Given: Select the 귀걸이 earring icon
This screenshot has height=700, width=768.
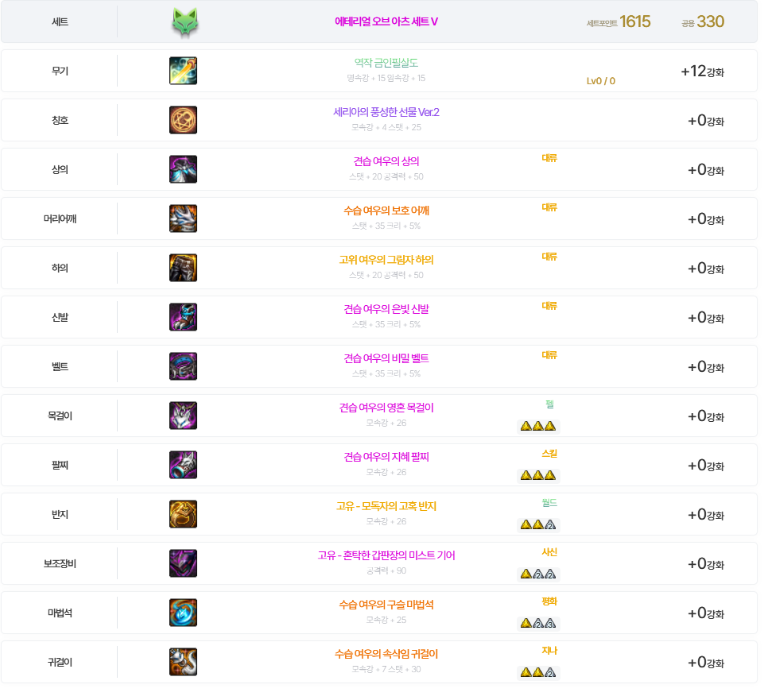Looking at the screenshot, I should (183, 662).
